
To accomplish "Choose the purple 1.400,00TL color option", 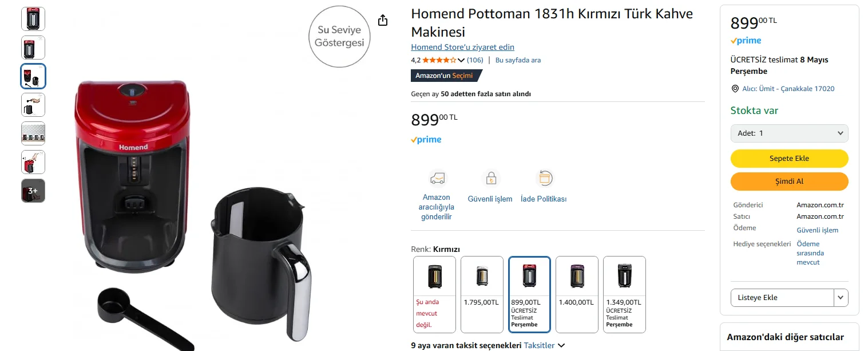I will pyautogui.click(x=577, y=294).
